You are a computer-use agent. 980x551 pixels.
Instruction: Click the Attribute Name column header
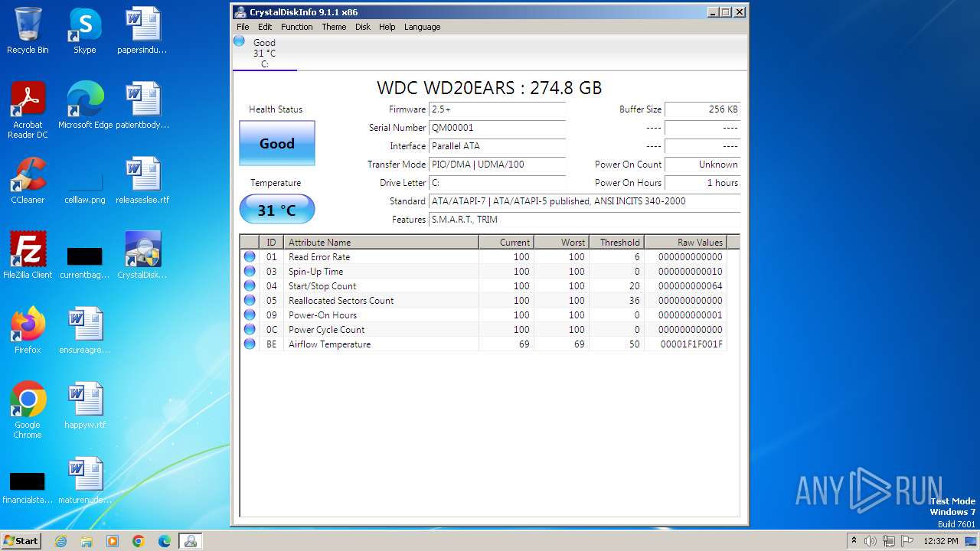(x=381, y=243)
